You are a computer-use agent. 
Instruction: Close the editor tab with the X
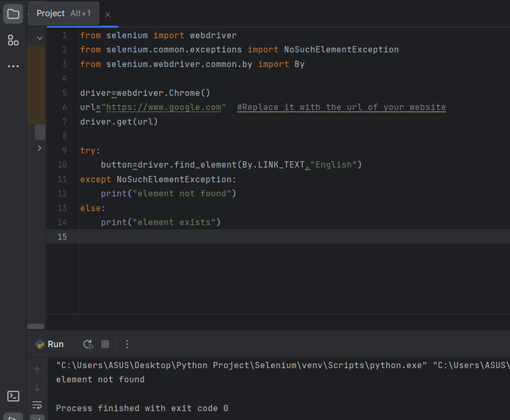pos(108,15)
